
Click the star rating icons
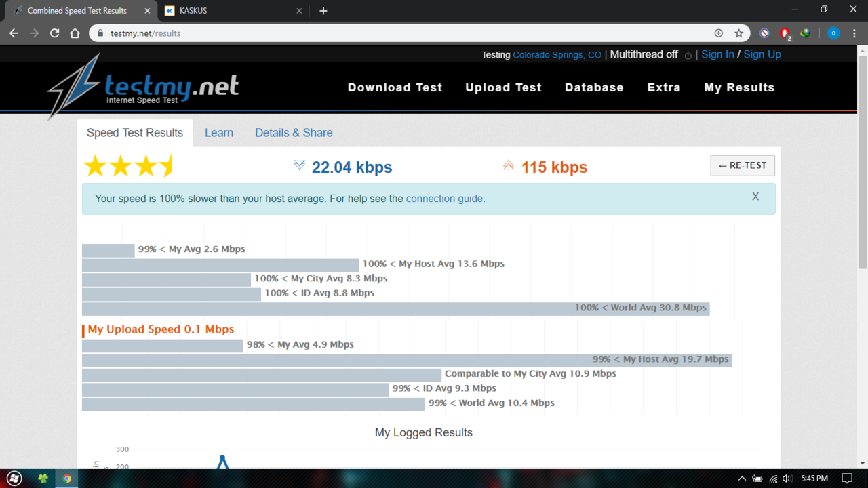pyautogui.click(x=129, y=166)
